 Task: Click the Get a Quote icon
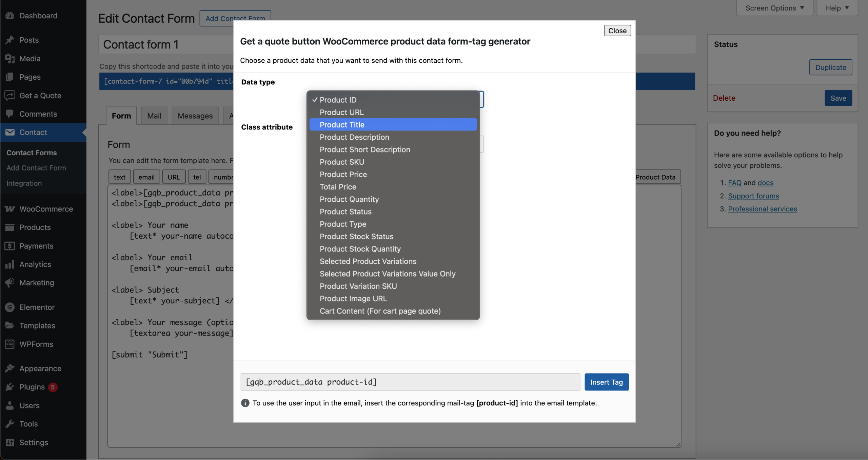click(x=10, y=95)
